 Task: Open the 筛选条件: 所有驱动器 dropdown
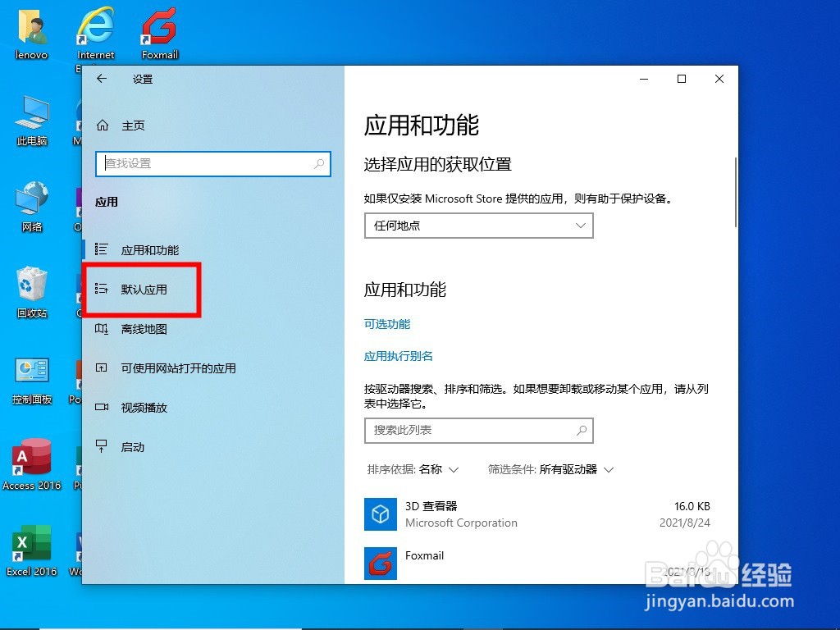point(550,470)
